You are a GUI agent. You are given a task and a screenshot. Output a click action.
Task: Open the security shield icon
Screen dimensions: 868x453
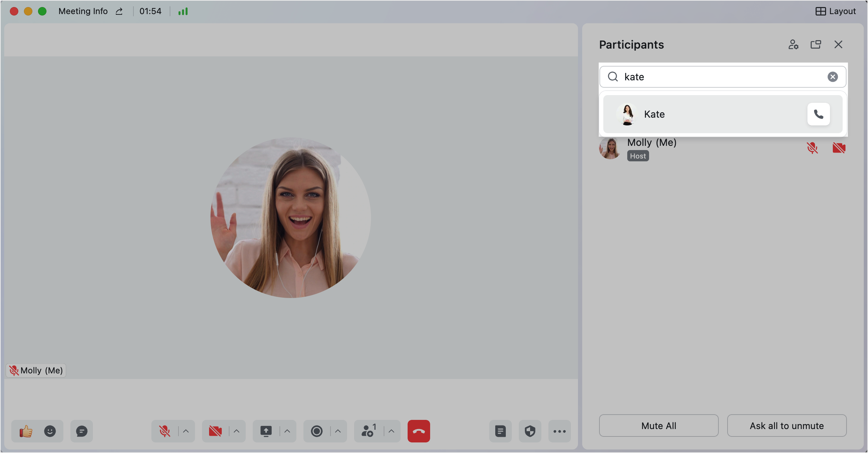pyautogui.click(x=530, y=431)
